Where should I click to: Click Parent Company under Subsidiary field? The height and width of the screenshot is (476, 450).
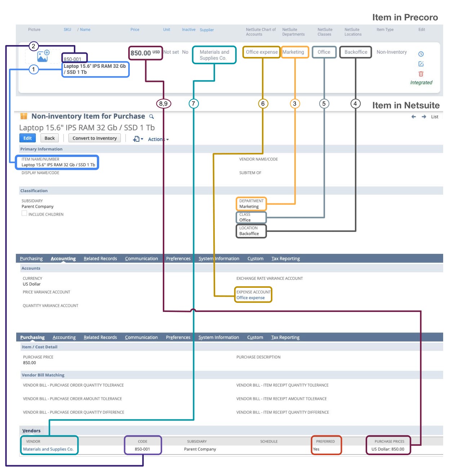tap(37, 207)
